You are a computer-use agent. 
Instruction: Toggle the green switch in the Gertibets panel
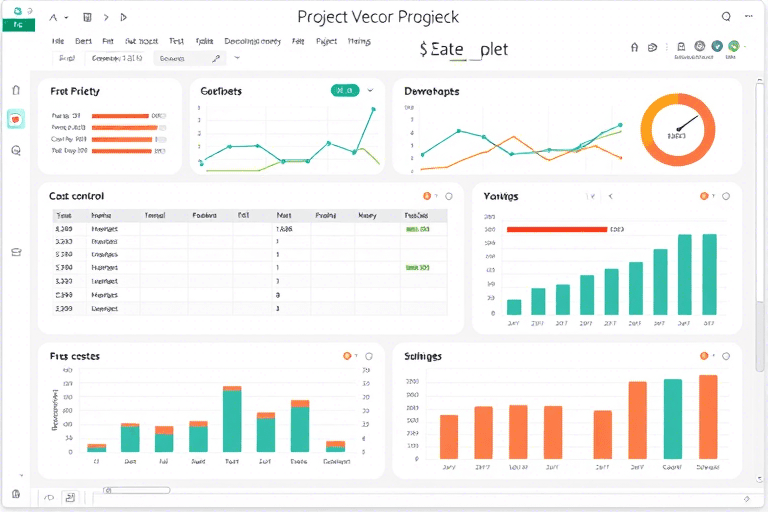click(x=344, y=91)
